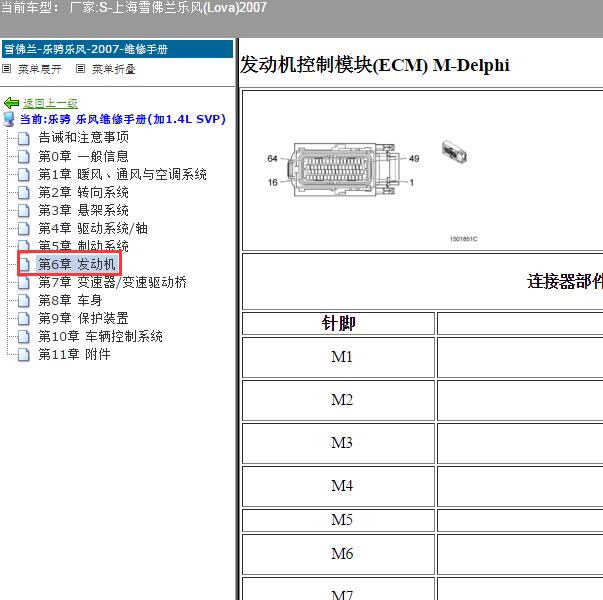Open 第0章 一般信息
Viewport: 603px width, 600px height.
(x=83, y=156)
